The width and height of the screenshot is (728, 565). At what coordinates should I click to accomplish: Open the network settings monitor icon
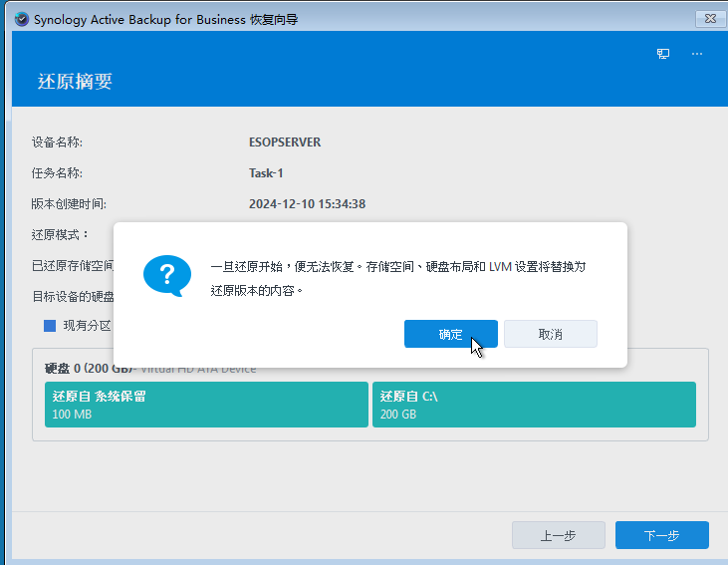tap(663, 54)
